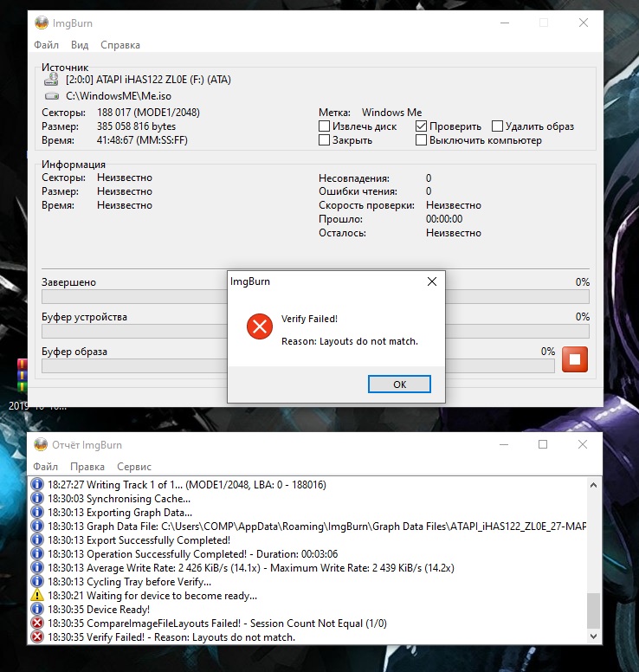Maximize the Отчёт ImgBurn log window

(x=543, y=444)
